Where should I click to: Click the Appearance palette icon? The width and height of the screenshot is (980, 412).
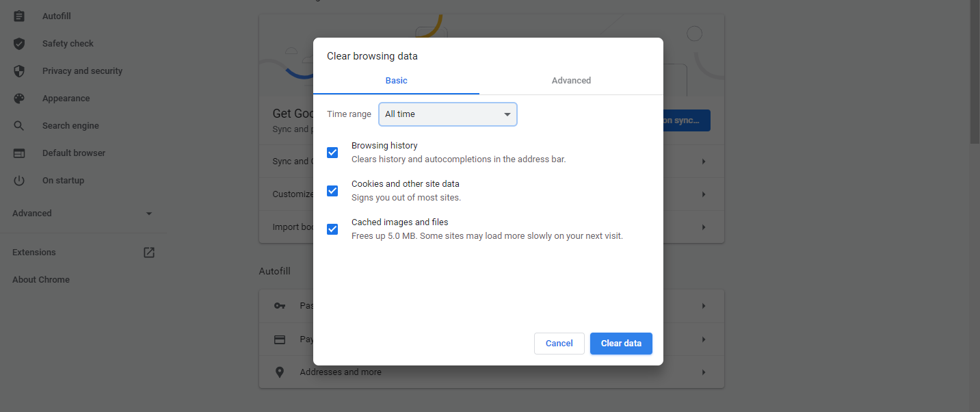click(19, 99)
